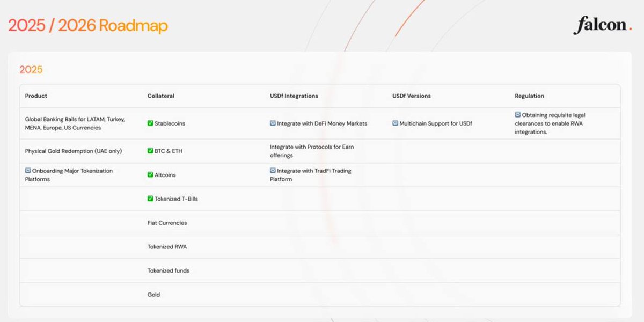Click the blue icon before Obtaining requisite legal
Image resolution: width=644 pixels, height=322 pixels.
point(517,115)
